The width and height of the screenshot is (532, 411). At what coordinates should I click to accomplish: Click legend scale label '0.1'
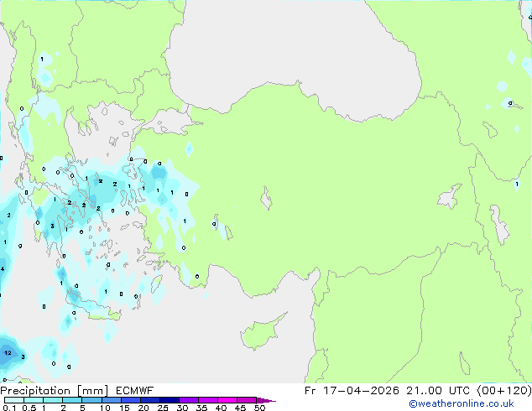click(x=10, y=408)
